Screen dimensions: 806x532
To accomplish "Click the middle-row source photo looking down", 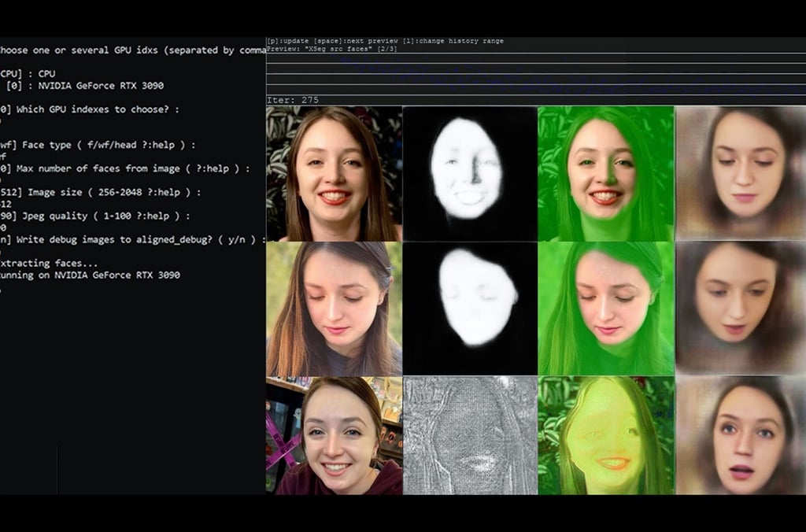I will point(334,308).
